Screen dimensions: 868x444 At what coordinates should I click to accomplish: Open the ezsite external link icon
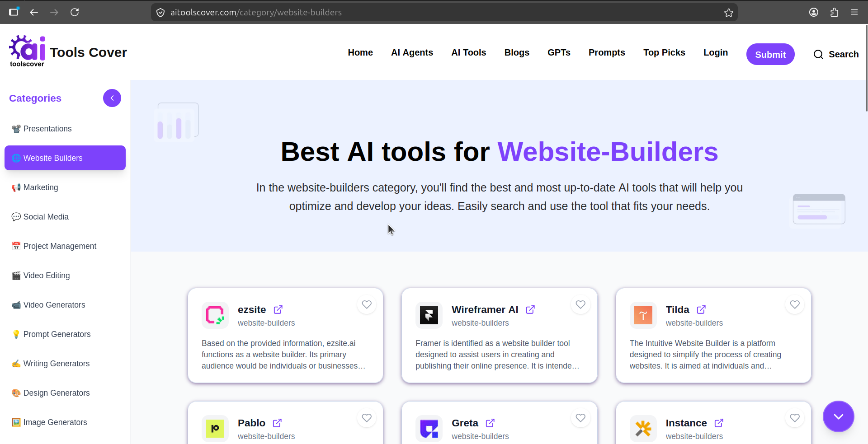click(x=278, y=309)
